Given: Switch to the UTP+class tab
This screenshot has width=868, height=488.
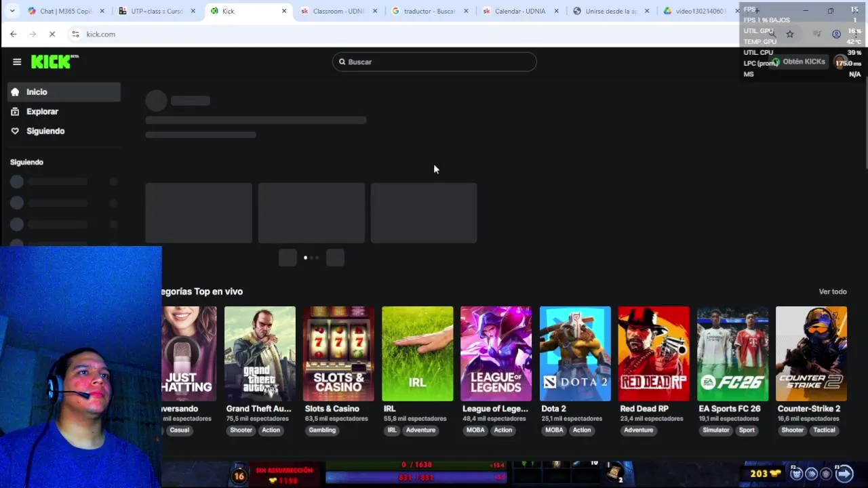Looking at the screenshot, I should (x=156, y=11).
